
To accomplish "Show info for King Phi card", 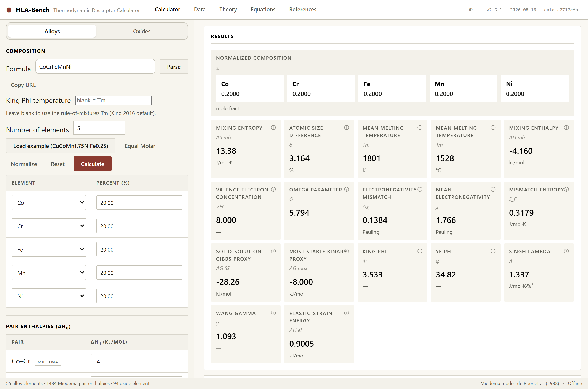I will click(420, 251).
